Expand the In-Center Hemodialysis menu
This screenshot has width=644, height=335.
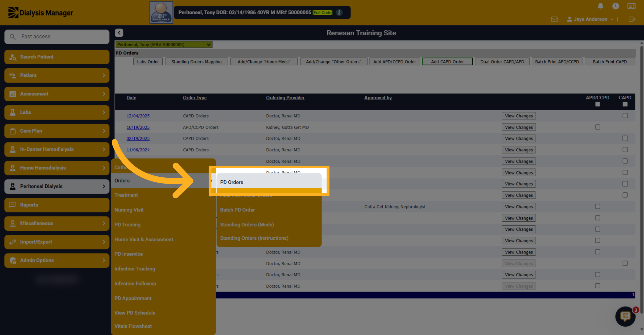click(57, 150)
